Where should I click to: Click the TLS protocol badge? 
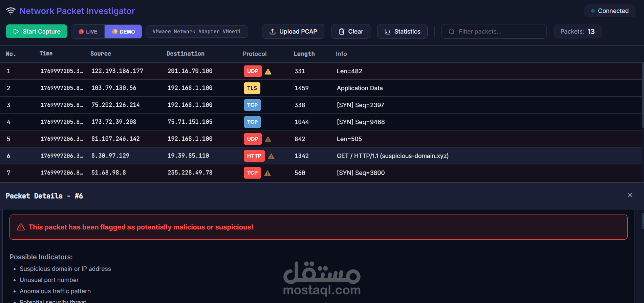point(252,88)
